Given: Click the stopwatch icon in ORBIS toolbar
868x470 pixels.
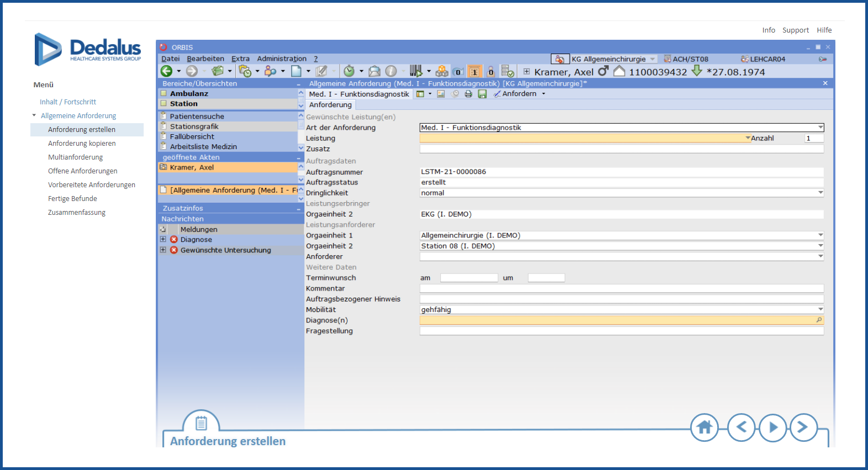Looking at the screenshot, I should (349, 71).
